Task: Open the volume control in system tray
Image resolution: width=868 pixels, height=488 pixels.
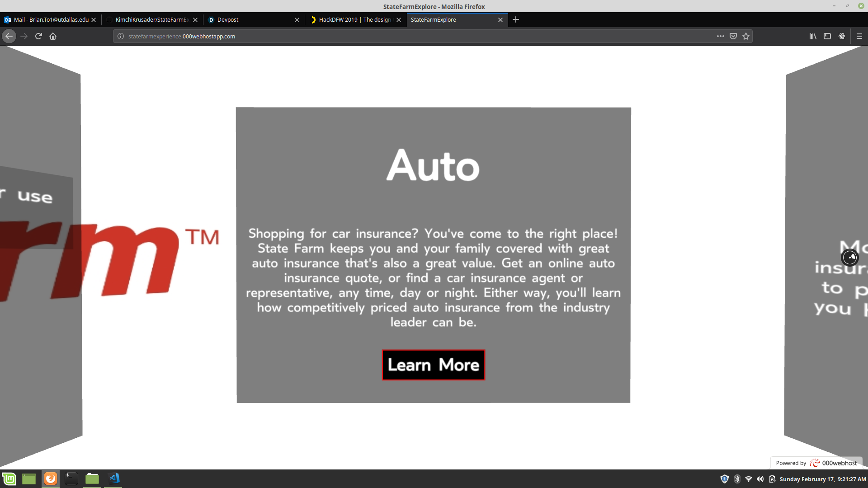Action: tap(760, 479)
